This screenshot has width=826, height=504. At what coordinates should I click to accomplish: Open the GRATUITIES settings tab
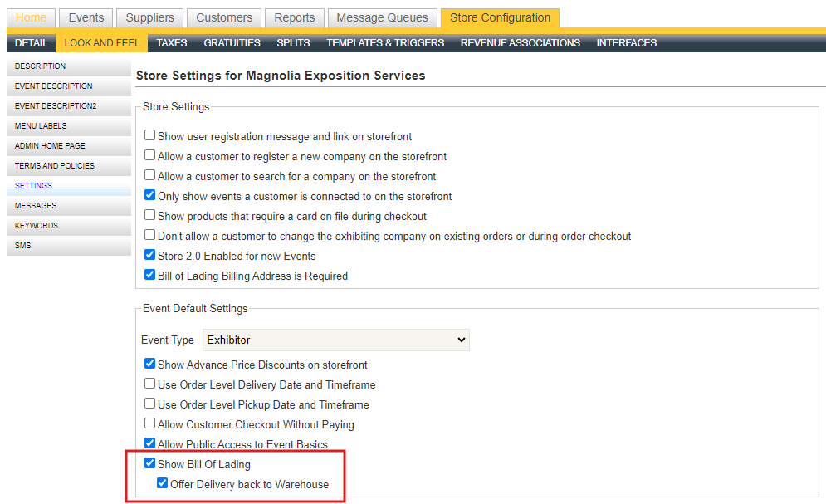click(x=232, y=42)
